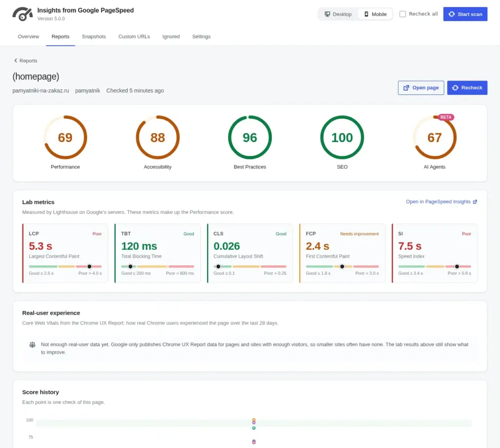Screen dimensions: 500x448
Task: Click the desktop monitor icon
Action: 327,14
